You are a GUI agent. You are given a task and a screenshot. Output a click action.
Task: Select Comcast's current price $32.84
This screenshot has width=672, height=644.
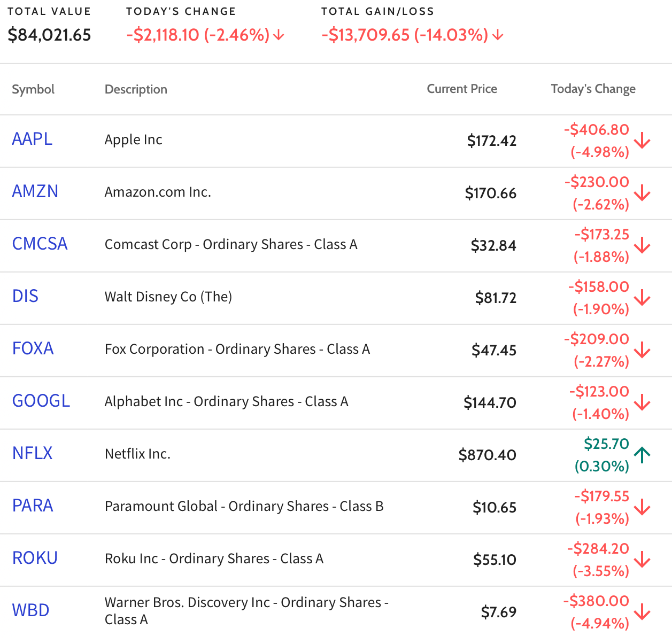coord(493,245)
